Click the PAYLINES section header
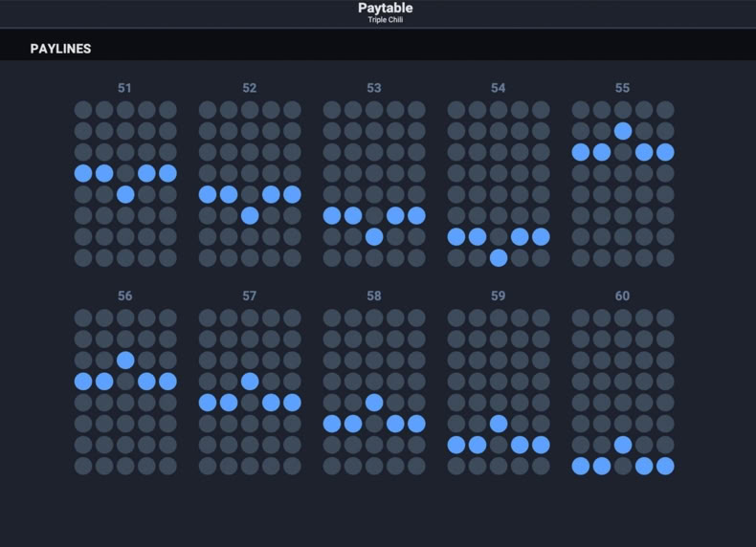The image size is (756, 547). pos(60,49)
